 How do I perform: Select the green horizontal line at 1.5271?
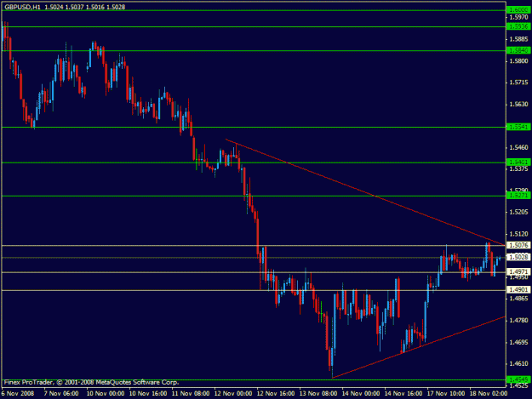tap(254, 196)
